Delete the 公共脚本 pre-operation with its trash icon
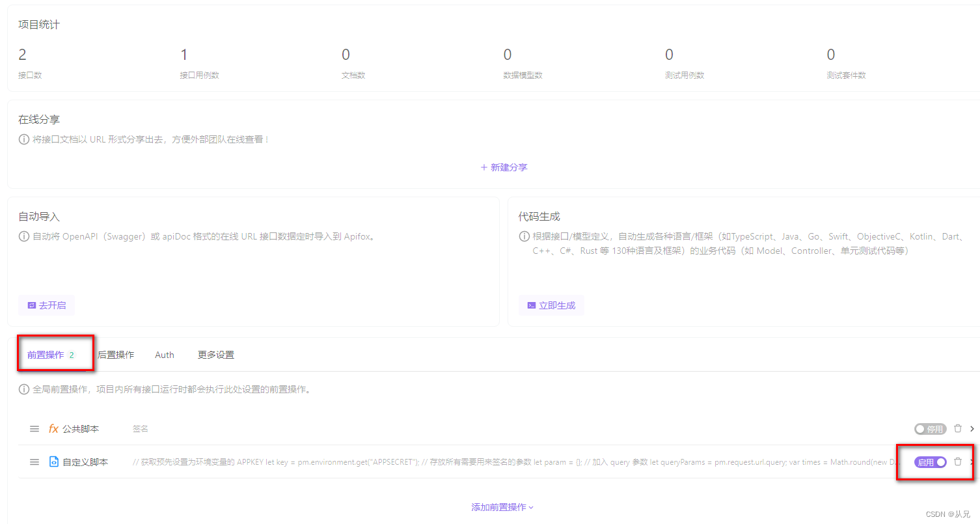Screen dimensions: 980x524 coord(958,428)
